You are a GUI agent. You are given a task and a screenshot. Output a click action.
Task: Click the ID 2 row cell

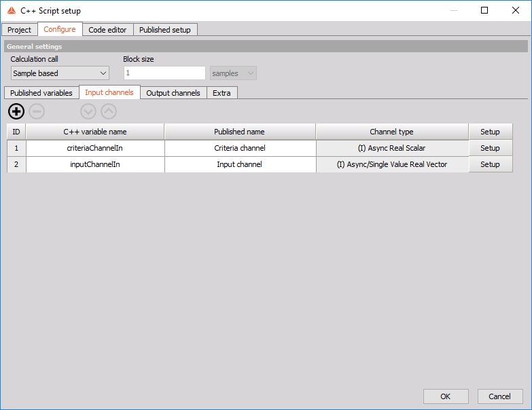tap(16, 164)
